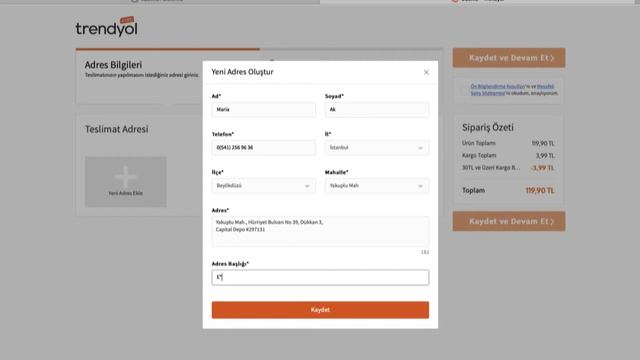Click the Teslimat Adresi heading
The width and height of the screenshot is (640, 360).
point(116,129)
